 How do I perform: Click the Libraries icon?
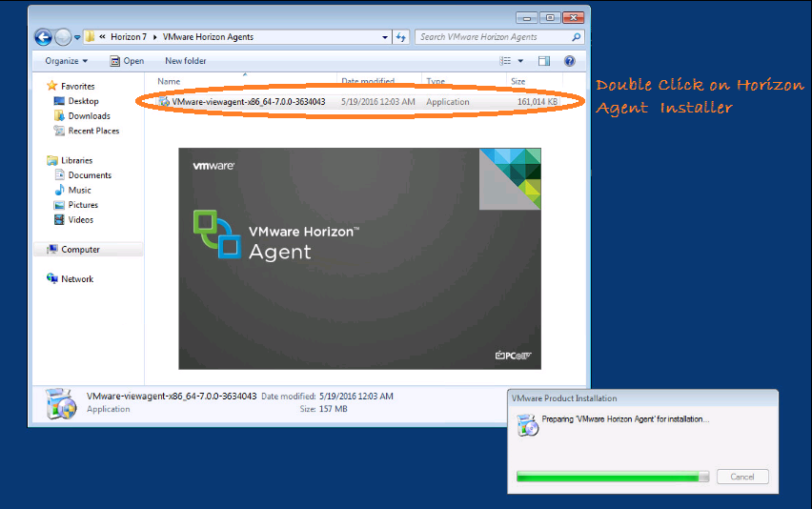point(52,160)
